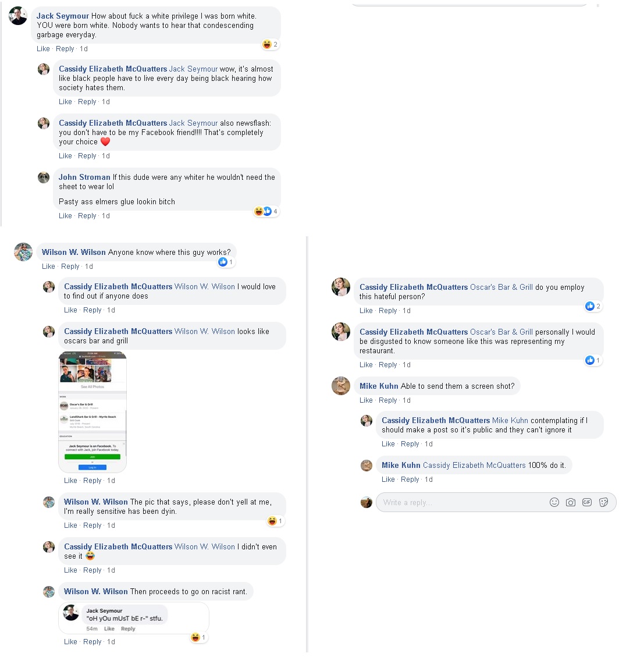Viewport: 644px width, 664px height.
Task: Click Oscar's Bar & Grill tagged page link
Action: [501, 287]
